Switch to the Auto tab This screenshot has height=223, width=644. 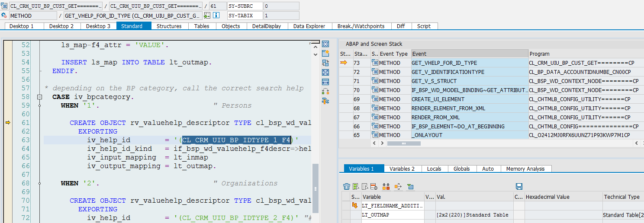[488, 169]
